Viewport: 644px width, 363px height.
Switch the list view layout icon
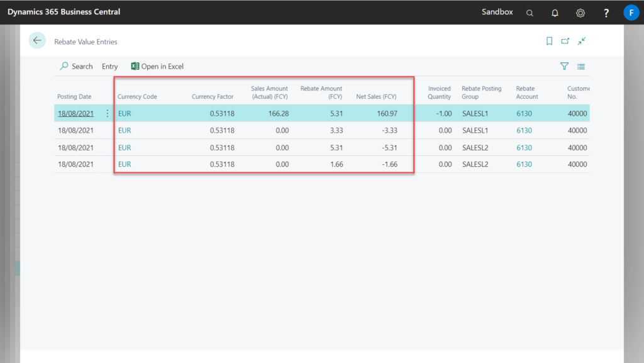[x=581, y=66]
